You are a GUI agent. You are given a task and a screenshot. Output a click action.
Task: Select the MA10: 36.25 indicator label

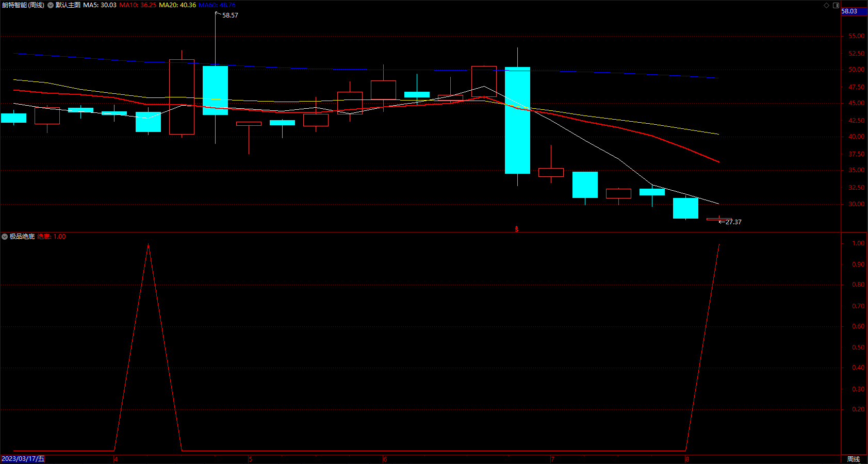tap(138, 5)
